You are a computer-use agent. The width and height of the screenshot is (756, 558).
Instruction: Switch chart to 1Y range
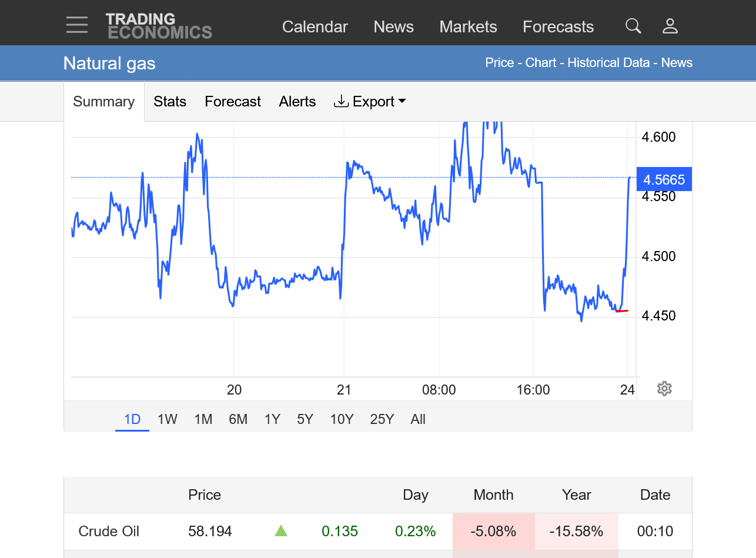tap(272, 419)
